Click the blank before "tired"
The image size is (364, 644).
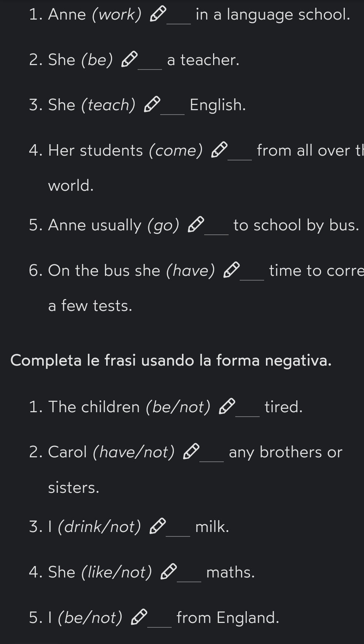[248, 411]
